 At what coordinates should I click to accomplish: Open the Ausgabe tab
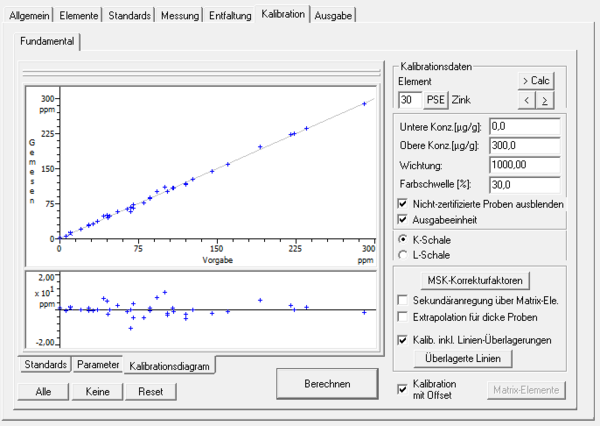click(333, 16)
